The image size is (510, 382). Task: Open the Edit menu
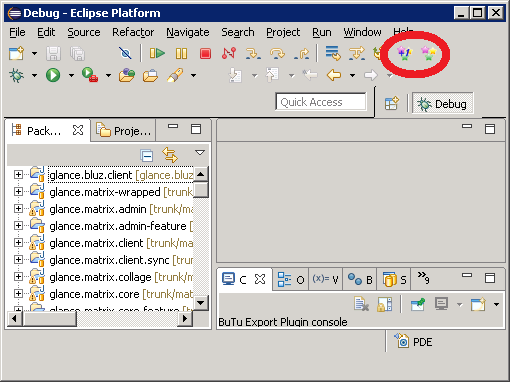46,32
